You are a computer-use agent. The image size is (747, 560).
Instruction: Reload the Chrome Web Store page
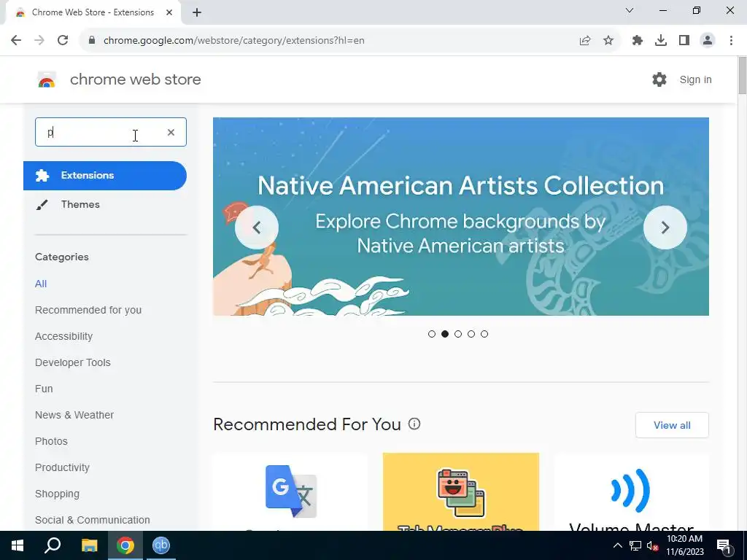(63, 41)
